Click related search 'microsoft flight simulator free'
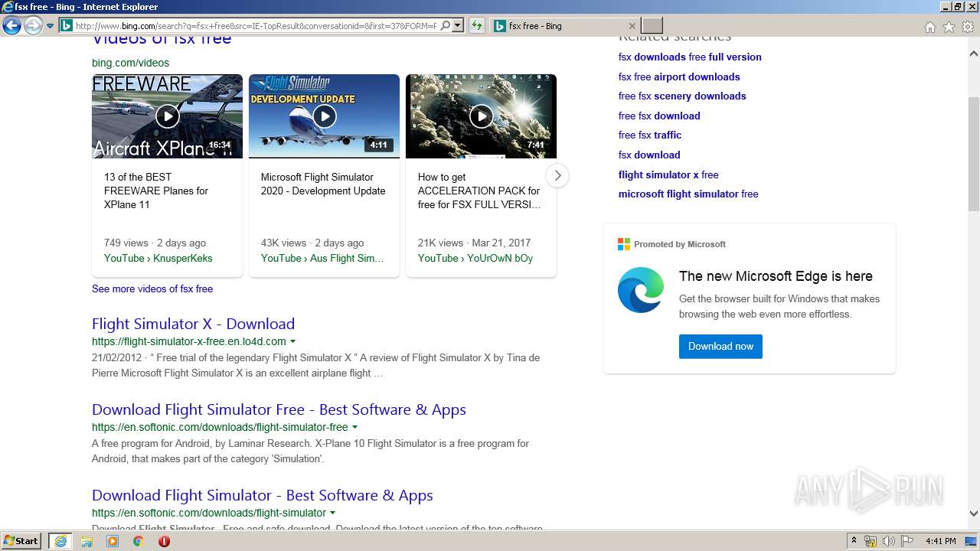 pos(688,194)
